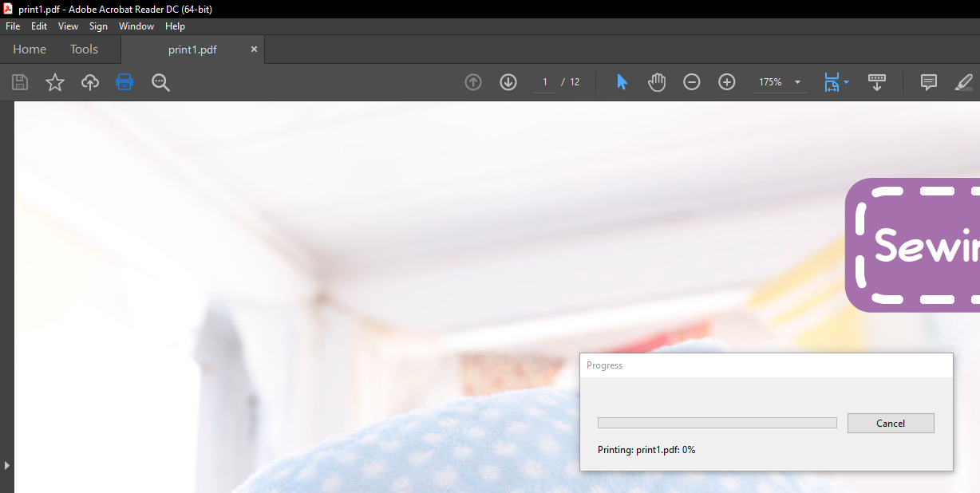
Task: Click the print progress bar
Action: (x=716, y=423)
